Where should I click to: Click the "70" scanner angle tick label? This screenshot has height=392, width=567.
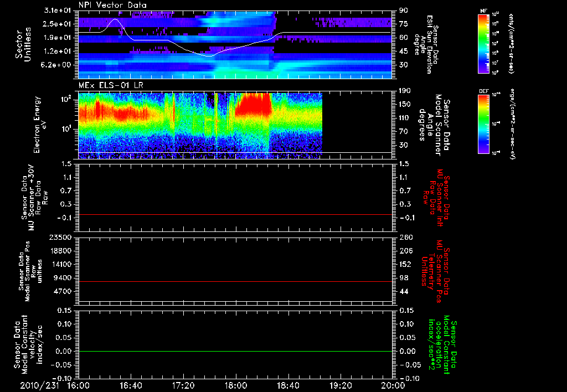click(404, 132)
